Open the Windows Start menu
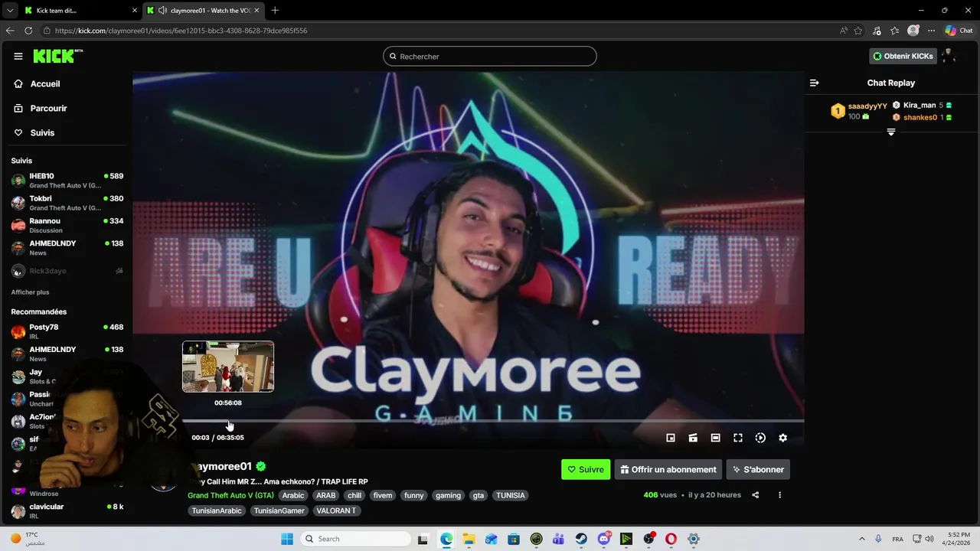 coord(287,539)
